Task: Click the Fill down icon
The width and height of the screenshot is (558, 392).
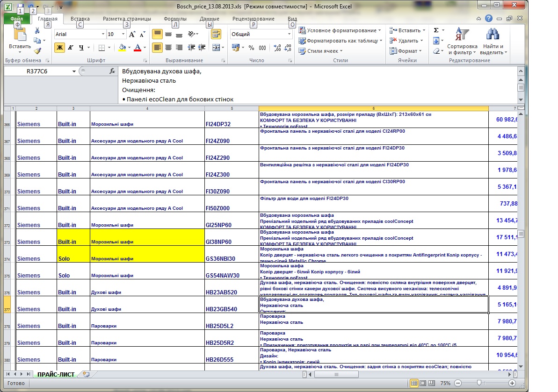Action: point(436,41)
